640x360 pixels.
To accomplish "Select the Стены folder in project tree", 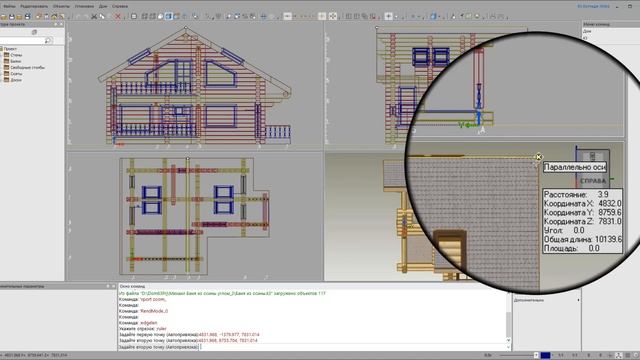I will pos(16,55).
